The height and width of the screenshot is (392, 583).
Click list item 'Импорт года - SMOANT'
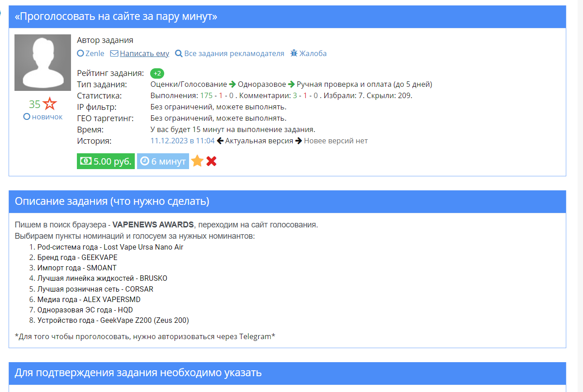[x=77, y=268]
